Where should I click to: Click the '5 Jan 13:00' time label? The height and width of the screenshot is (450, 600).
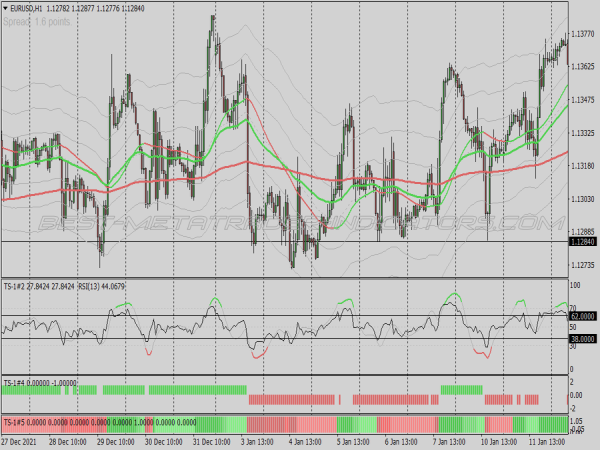pos(353,442)
